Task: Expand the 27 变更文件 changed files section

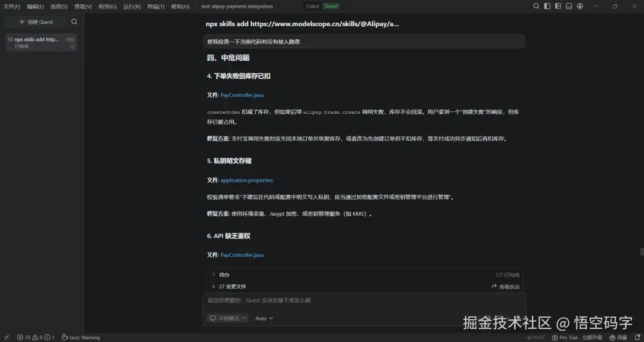Action: coord(229,287)
